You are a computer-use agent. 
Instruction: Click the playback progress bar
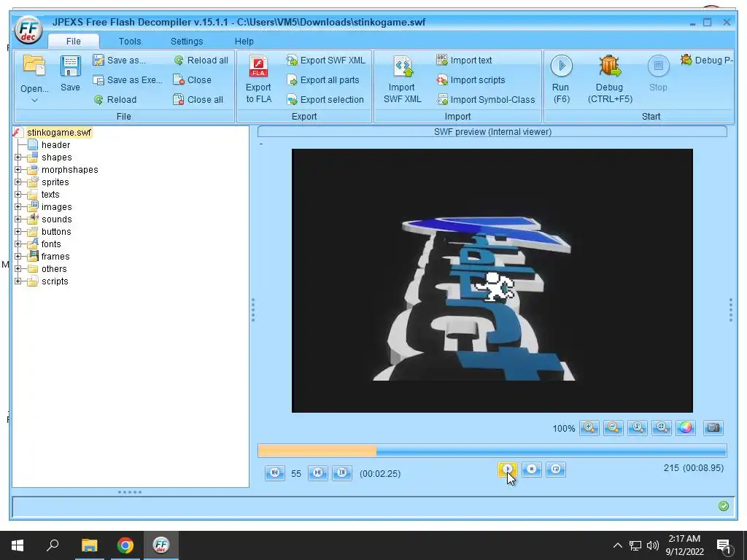point(492,451)
